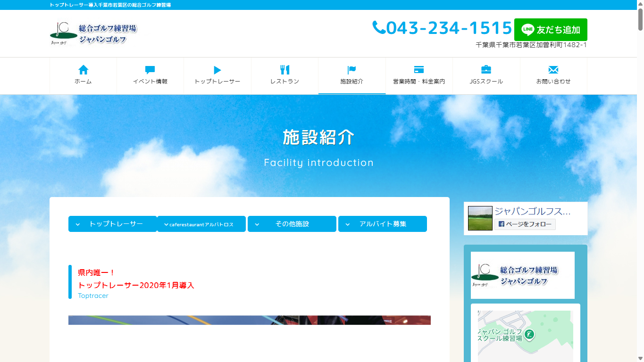Screen dimensions: 644x362
Task: Click the Facebook icon in follow button
Action: pyautogui.click(x=502, y=224)
